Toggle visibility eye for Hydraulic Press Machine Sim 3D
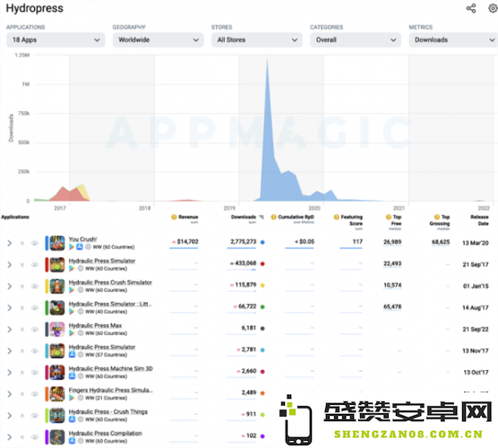Viewport: 498px width, 448px height. pyautogui.click(x=35, y=373)
